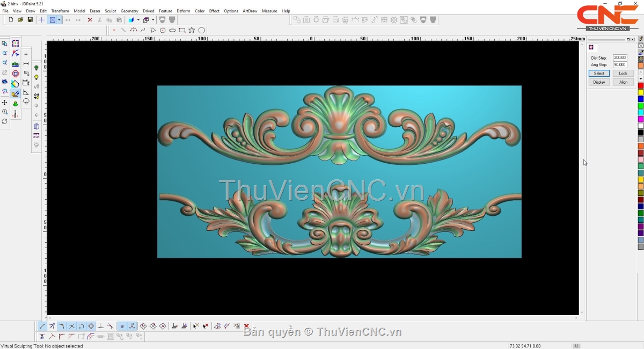644x349 pixels.
Task: Open the color palette dropdown arrow
Action: pyautogui.click(x=641, y=79)
